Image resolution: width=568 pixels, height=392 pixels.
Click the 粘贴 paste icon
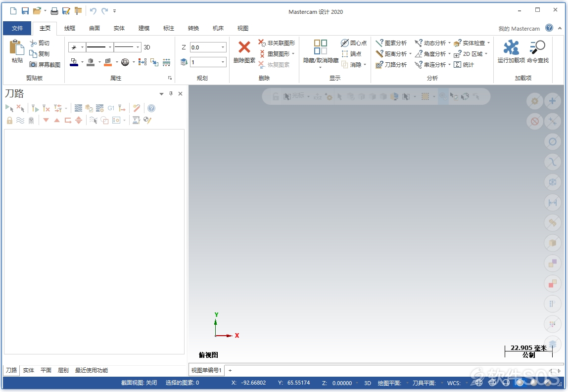(x=17, y=47)
